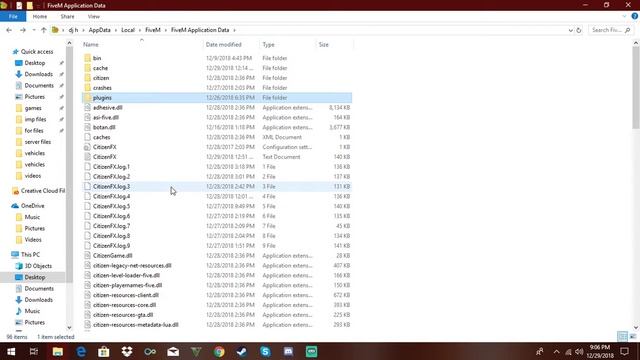Screen dimensions: 640x360
Task: Go up one folder level
Action: [44, 30]
